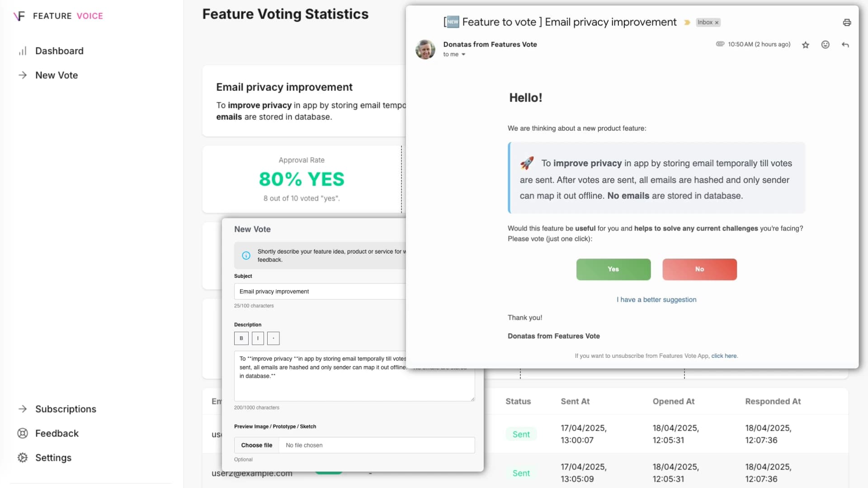Open the New Vote page
The image size is (868, 488).
pyautogui.click(x=56, y=75)
